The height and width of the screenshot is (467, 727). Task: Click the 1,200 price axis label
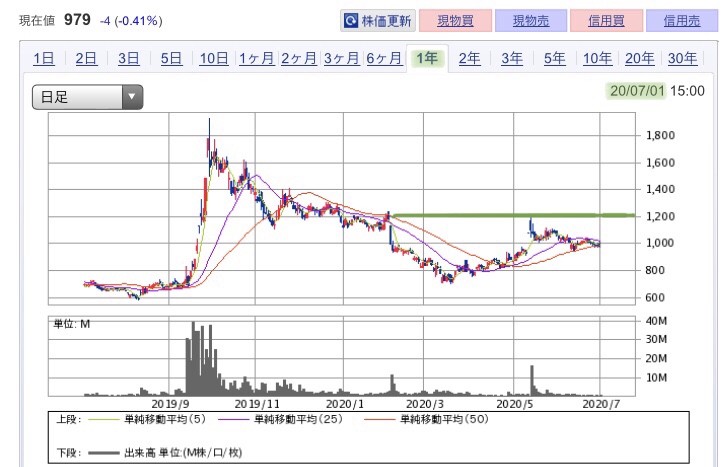pos(660,216)
